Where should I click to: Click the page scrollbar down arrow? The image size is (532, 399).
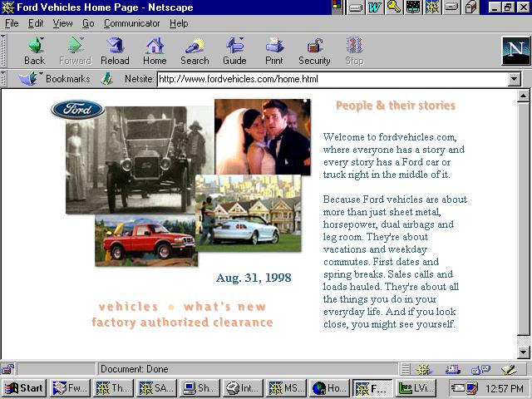click(x=523, y=353)
